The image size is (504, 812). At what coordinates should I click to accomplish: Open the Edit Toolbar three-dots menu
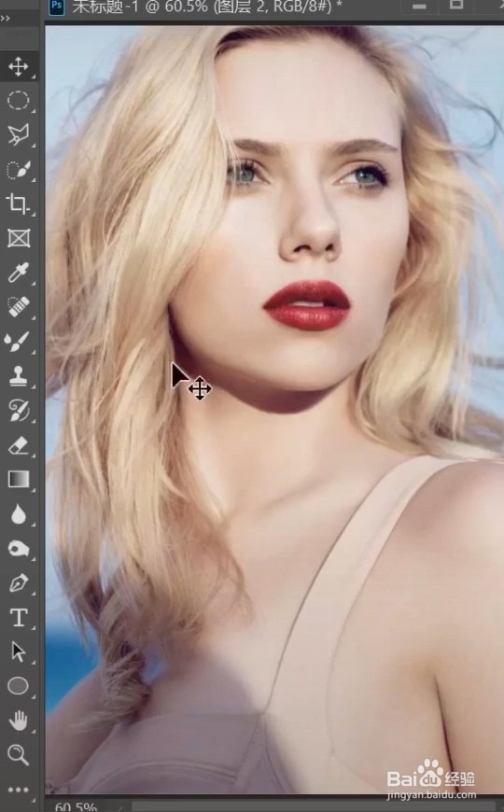coord(18,790)
